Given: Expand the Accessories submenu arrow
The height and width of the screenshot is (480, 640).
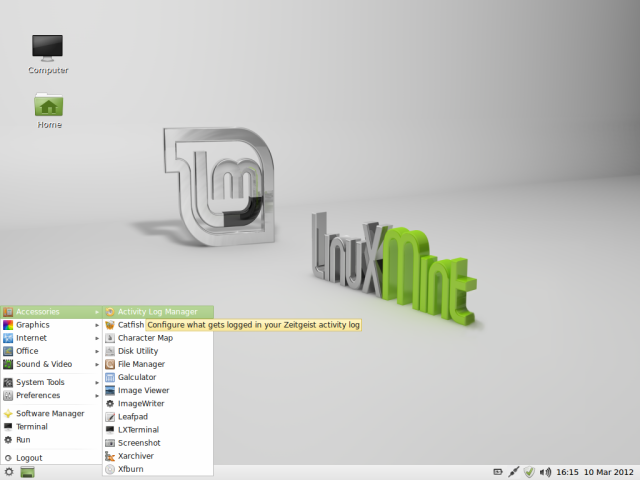Looking at the screenshot, I should coord(97,312).
